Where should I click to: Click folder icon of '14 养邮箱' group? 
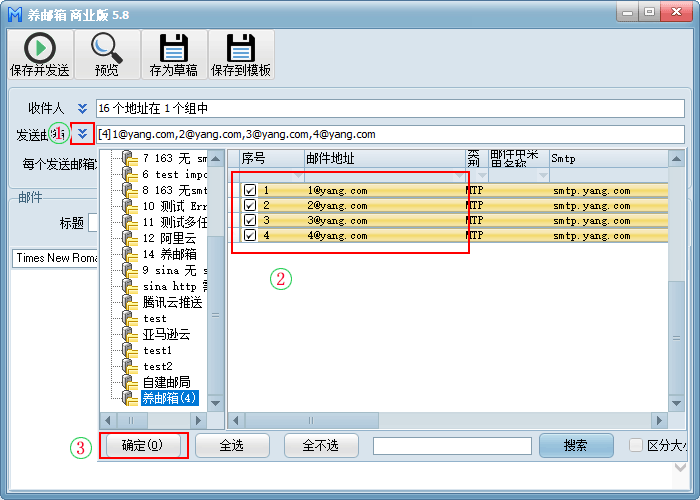click(130, 255)
